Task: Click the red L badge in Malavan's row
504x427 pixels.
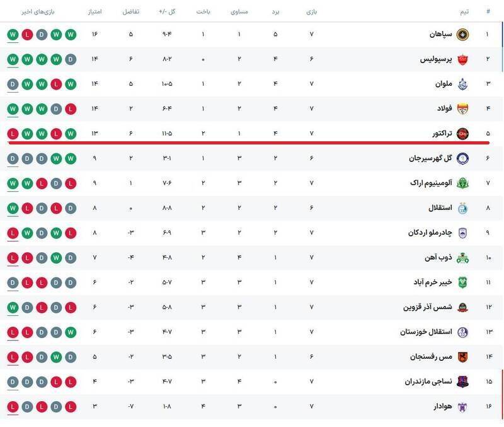Action: point(55,84)
